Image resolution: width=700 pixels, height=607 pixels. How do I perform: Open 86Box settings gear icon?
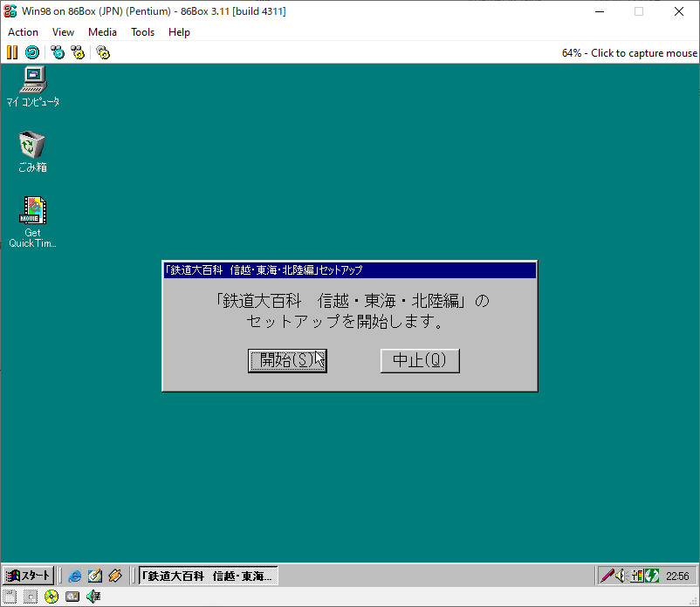tap(103, 52)
